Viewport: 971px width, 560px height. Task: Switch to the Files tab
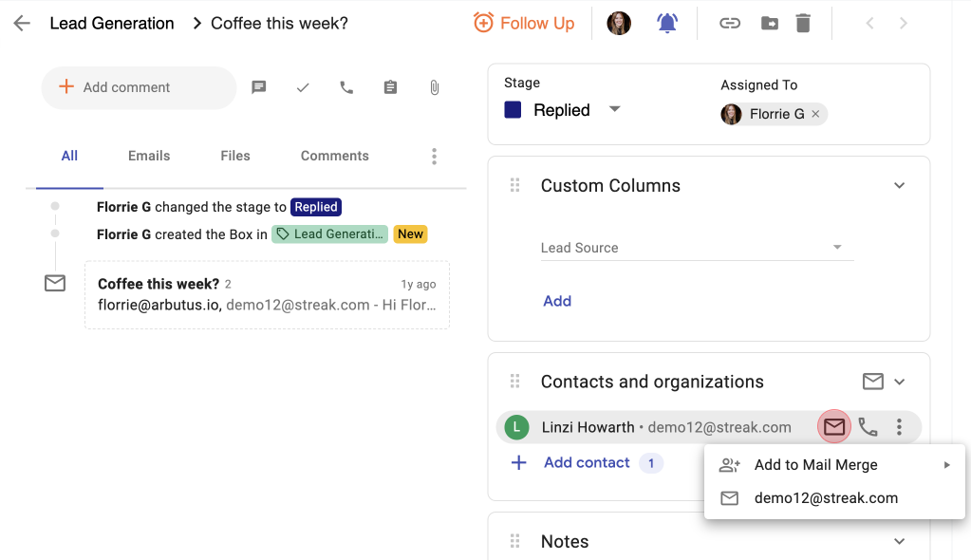click(235, 156)
